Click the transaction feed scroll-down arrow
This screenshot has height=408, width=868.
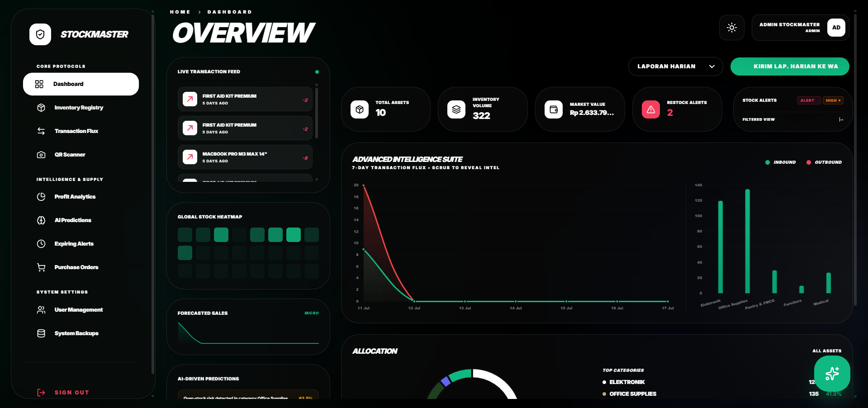[x=317, y=180]
